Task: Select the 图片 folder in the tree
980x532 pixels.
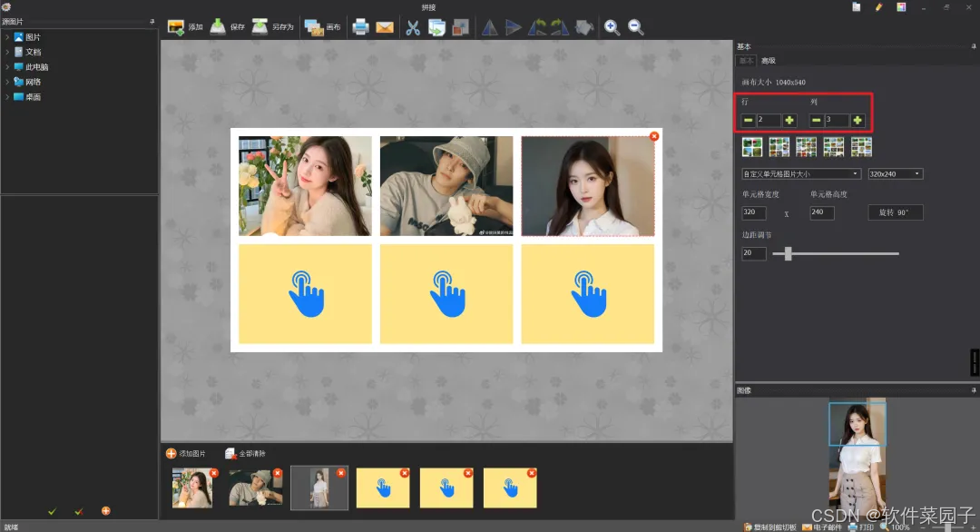Action: [27, 37]
